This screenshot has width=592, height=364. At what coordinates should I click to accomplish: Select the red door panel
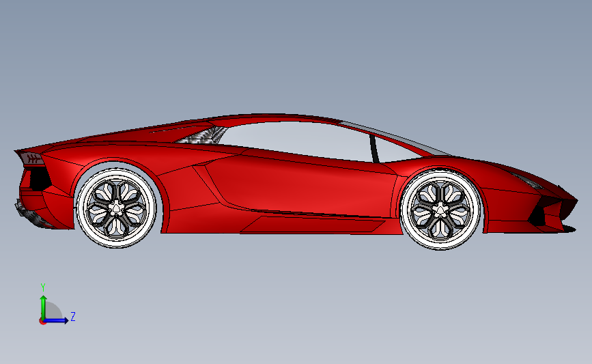(x=302, y=185)
